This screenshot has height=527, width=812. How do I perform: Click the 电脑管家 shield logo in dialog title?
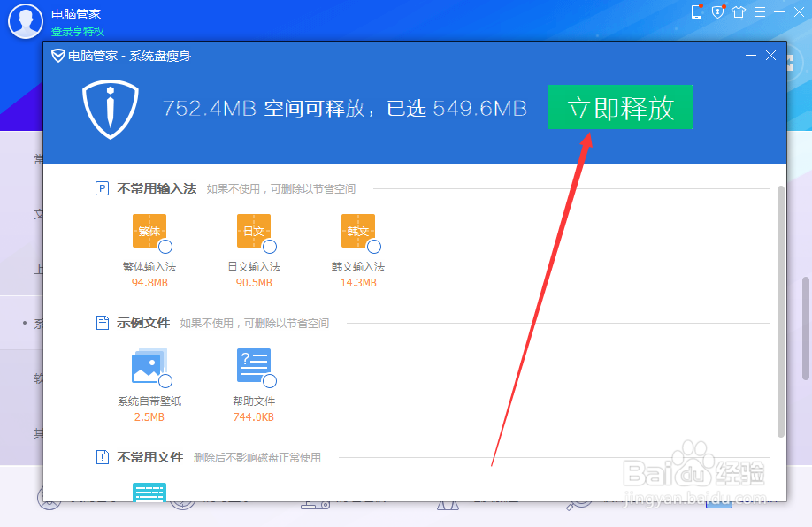58,55
